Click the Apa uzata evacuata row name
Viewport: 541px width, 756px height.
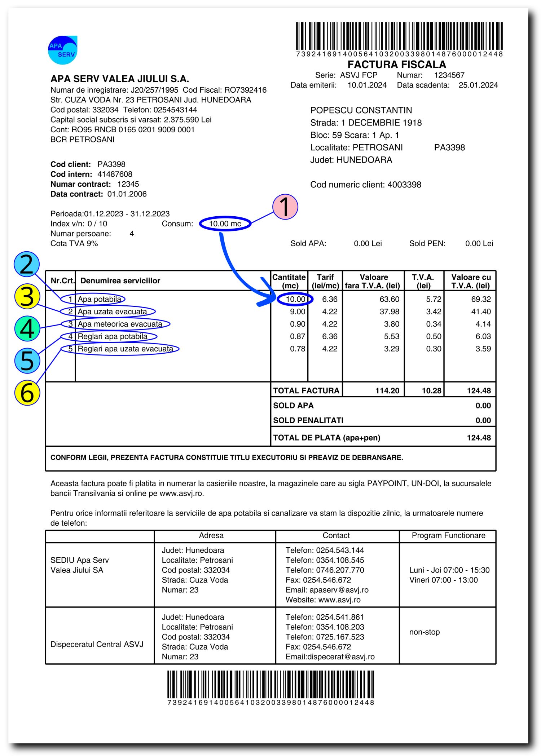point(113,311)
